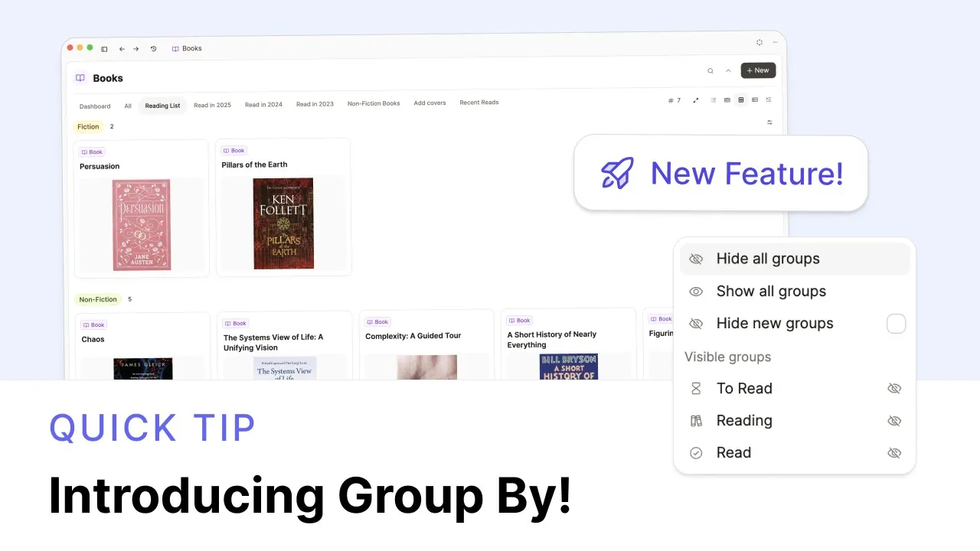Click the Pillars of the Earth cover

coord(283,223)
